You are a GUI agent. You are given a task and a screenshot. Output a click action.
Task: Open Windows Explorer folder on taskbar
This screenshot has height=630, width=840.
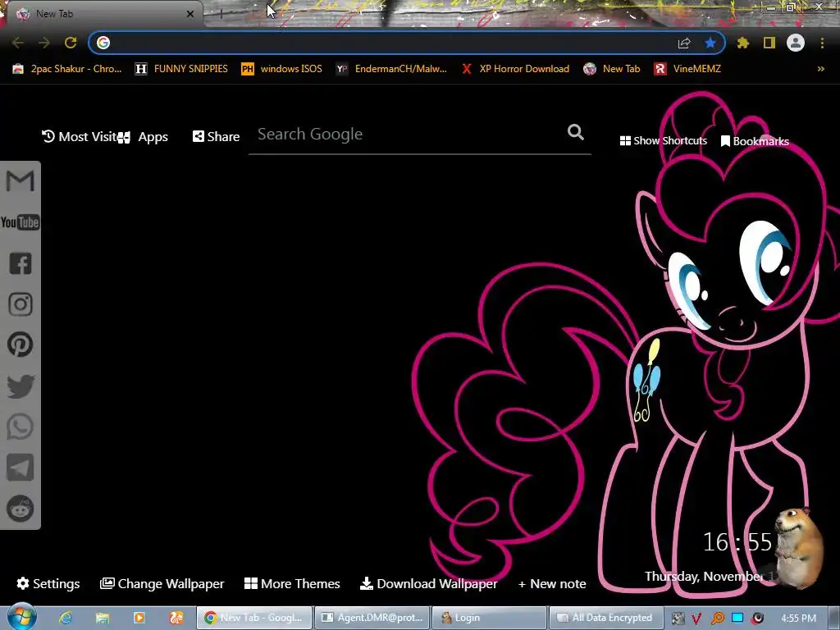[103, 618]
